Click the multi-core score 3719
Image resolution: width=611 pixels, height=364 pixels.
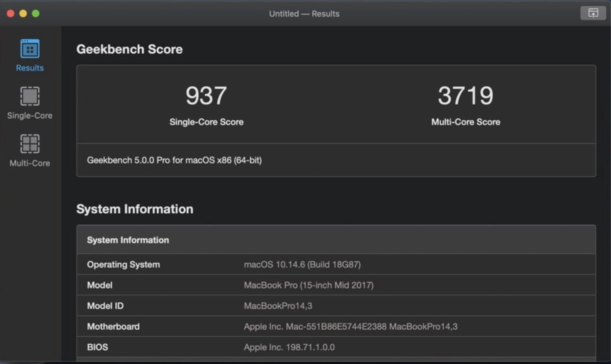466,96
